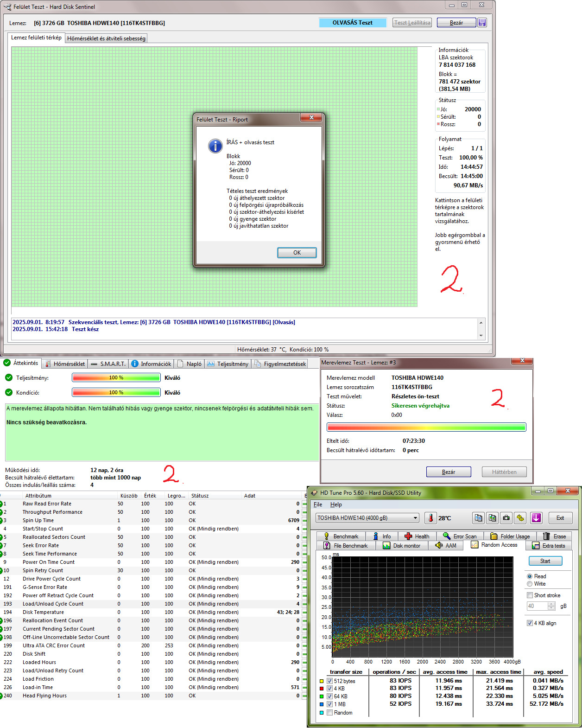Open the Extra tests tab

pos(549,545)
